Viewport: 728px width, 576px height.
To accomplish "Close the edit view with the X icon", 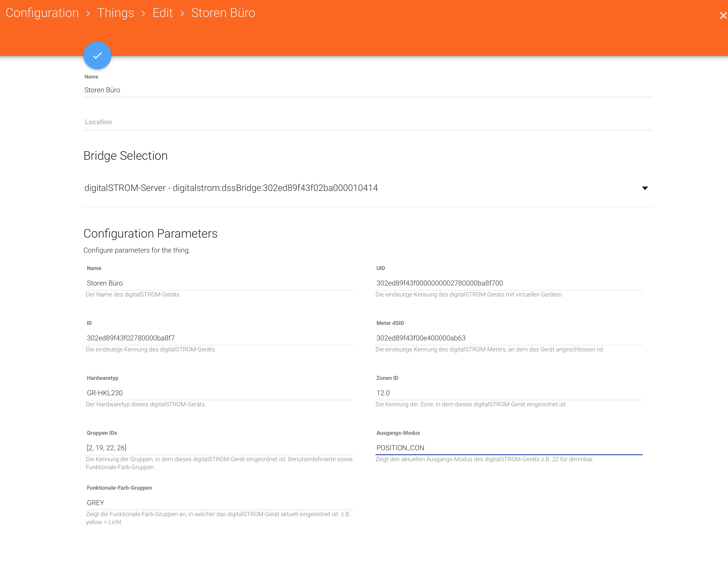I will [x=723, y=15].
